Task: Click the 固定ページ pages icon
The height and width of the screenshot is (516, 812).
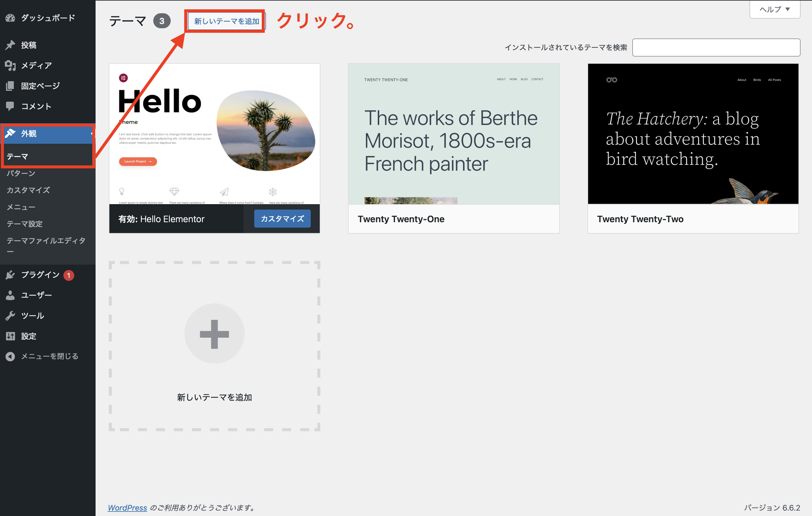Action: [x=11, y=86]
